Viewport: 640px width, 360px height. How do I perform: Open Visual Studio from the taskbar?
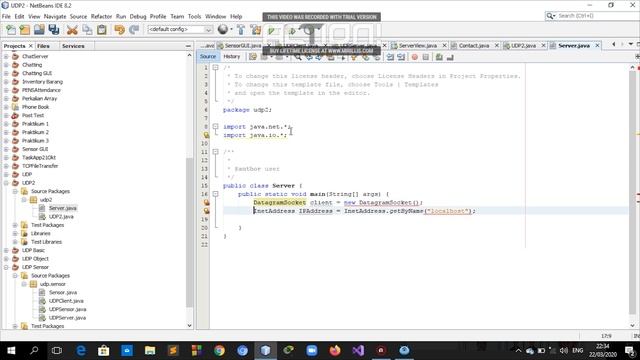[358, 350]
